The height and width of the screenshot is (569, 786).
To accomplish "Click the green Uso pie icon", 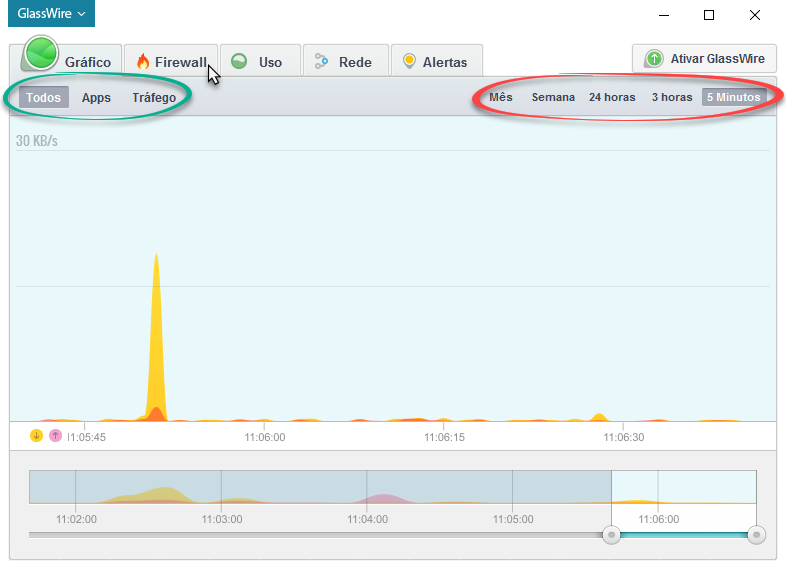I will tap(239, 61).
